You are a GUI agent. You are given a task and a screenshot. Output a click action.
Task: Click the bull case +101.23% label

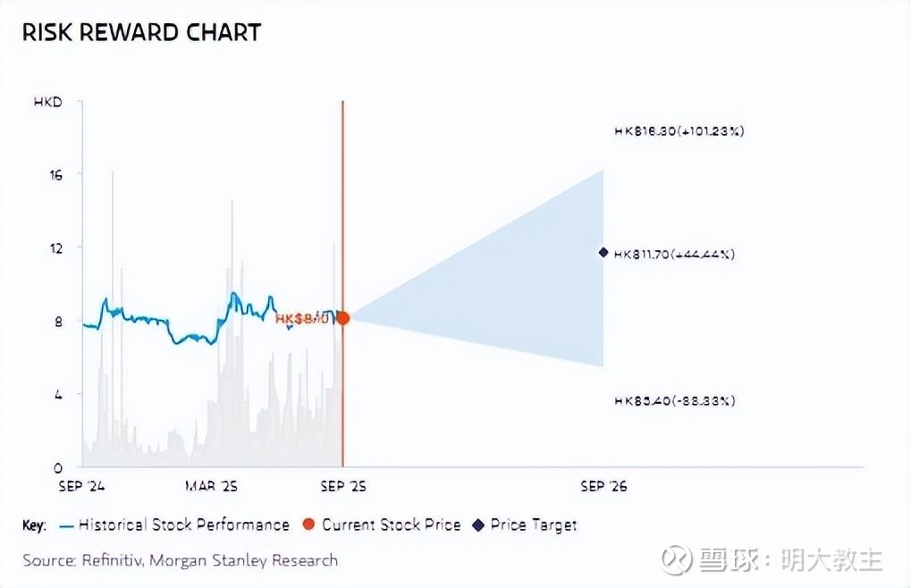[x=679, y=131]
